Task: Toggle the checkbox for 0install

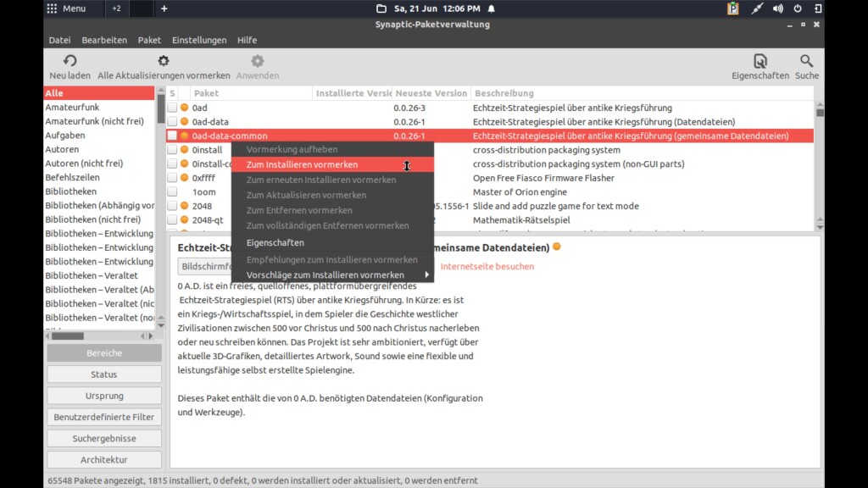Action: (x=172, y=149)
